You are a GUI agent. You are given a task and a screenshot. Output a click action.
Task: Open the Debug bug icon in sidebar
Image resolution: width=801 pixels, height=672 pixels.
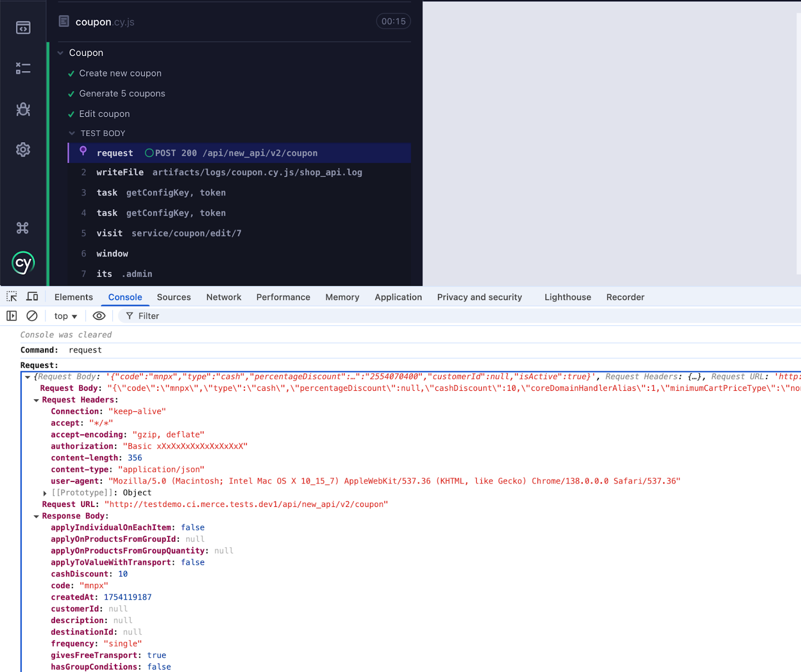tap(23, 109)
